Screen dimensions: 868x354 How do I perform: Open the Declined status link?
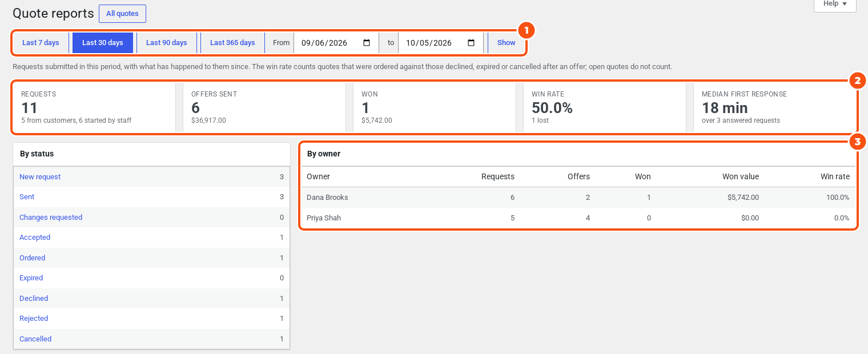tap(34, 299)
